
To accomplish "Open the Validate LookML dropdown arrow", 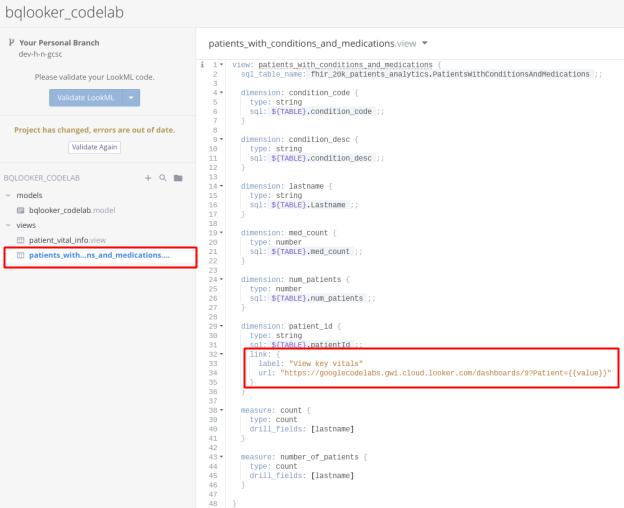I will pos(133,97).
